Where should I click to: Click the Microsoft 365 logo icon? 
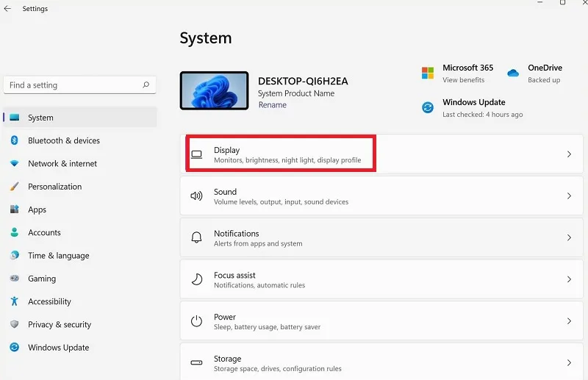pos(428,73)
